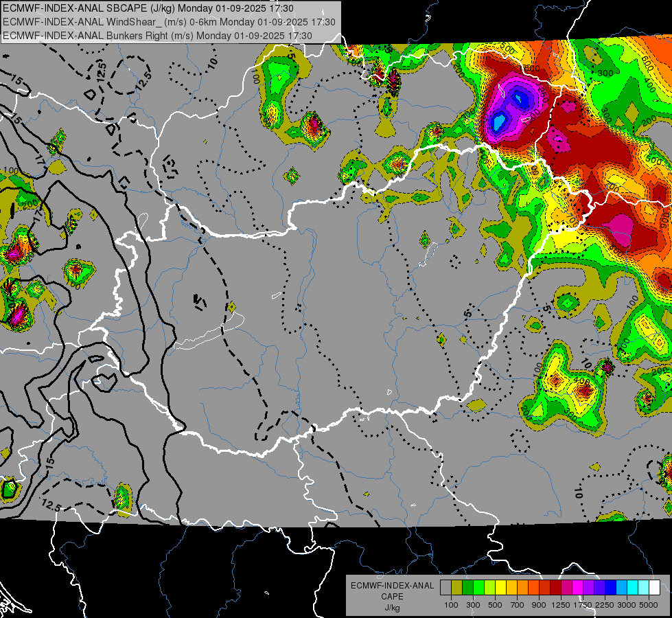Click the 1750 tick label in the legend
This screenshot has height=618, width=672.
point(583,605)
